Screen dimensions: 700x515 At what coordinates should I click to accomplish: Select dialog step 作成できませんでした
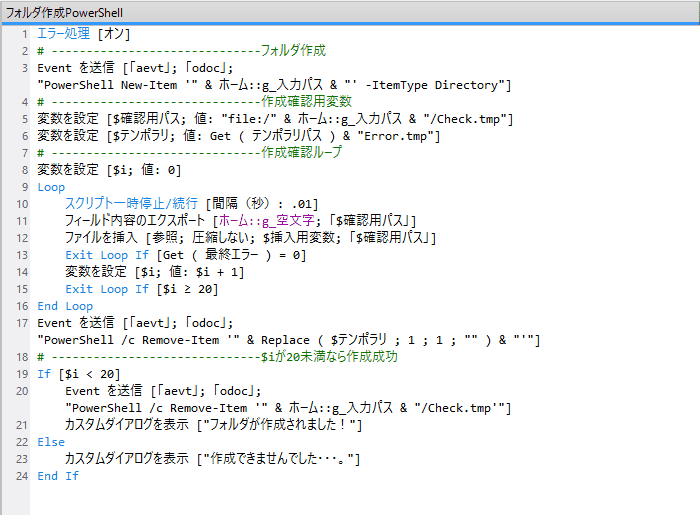212,459
